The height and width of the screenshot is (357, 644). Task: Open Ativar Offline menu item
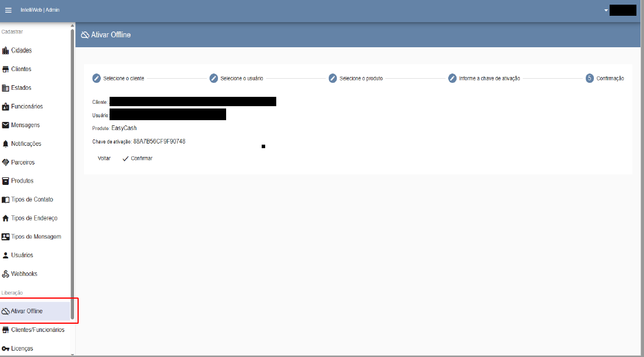pyautogui.click(x=27, y=311)
